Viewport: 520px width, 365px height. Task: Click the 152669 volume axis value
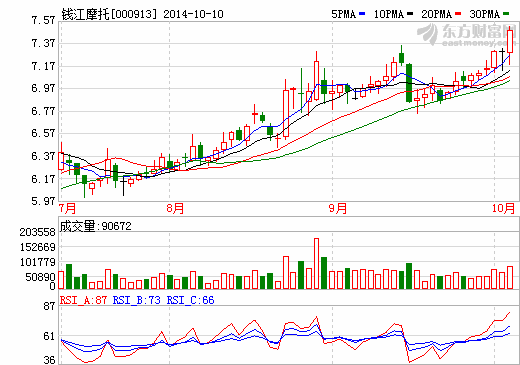37,247
